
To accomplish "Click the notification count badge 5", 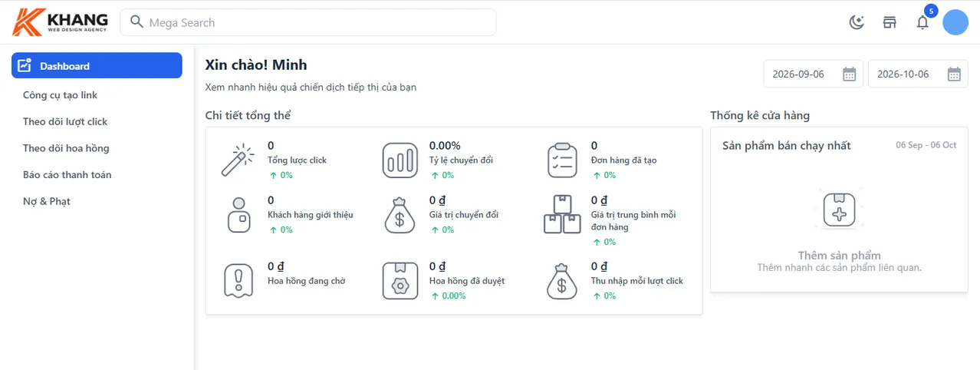I will click(x=931, y=11).
